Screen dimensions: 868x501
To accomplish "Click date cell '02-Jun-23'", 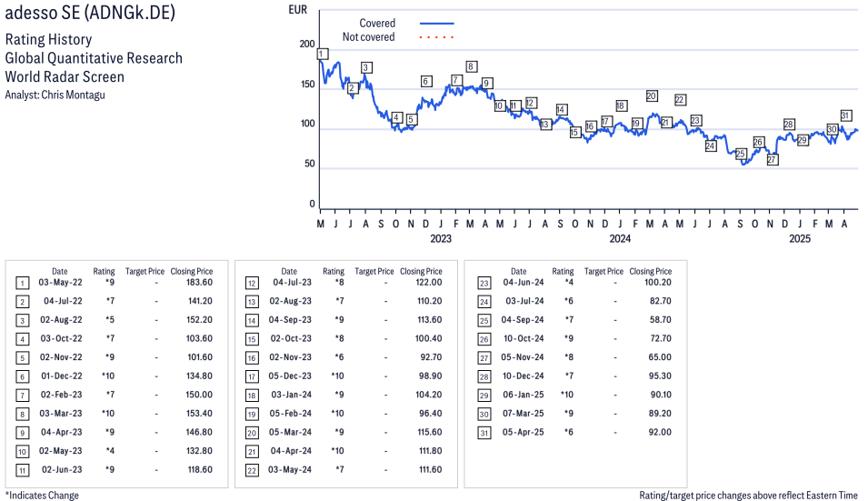I will click(x=62, y=469).
